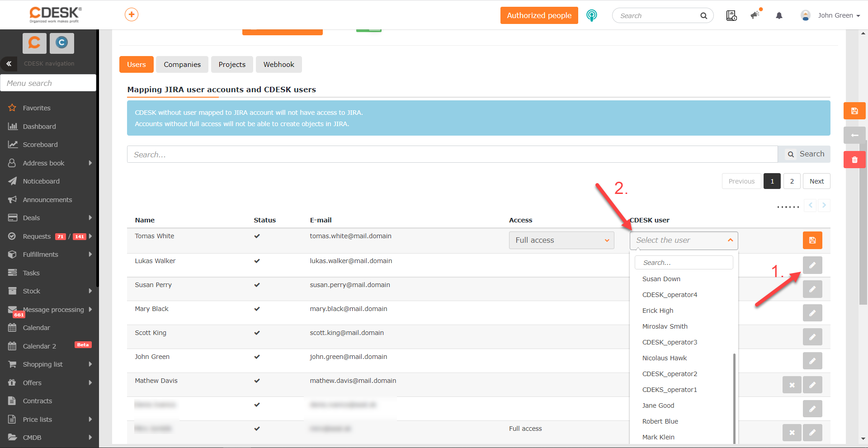
Task: Expand Deals submenu
Action: click(90, 218)
